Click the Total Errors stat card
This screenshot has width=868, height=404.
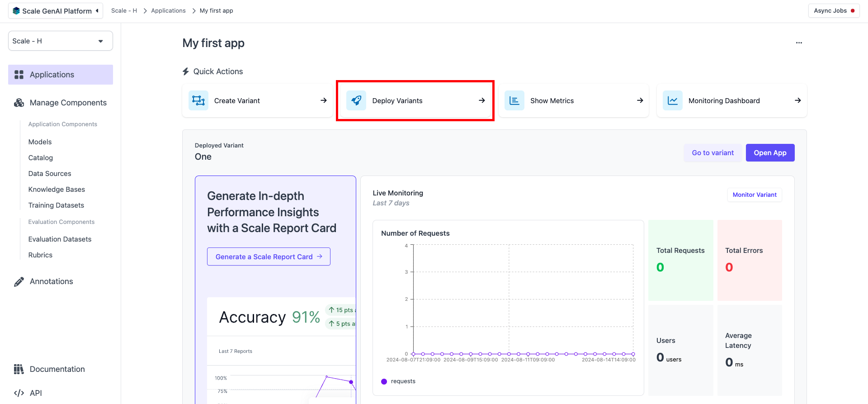point(750,261)
